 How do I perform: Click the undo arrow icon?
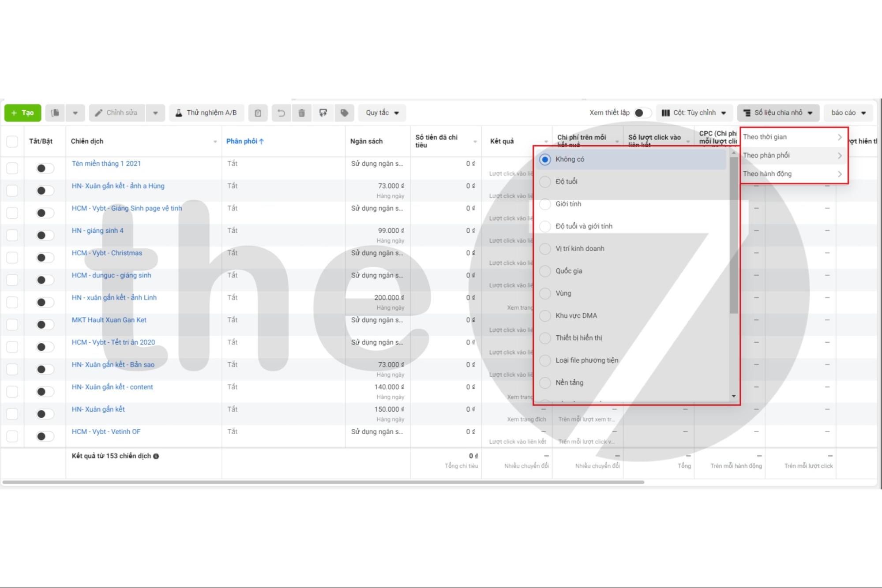point(281,113)
